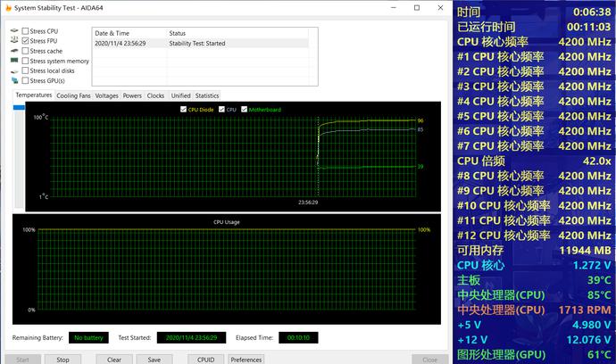Click the 已运行时间 00:11:03 overlay row
The width and height of the screenshot is (616, 364).
(534, 27)
